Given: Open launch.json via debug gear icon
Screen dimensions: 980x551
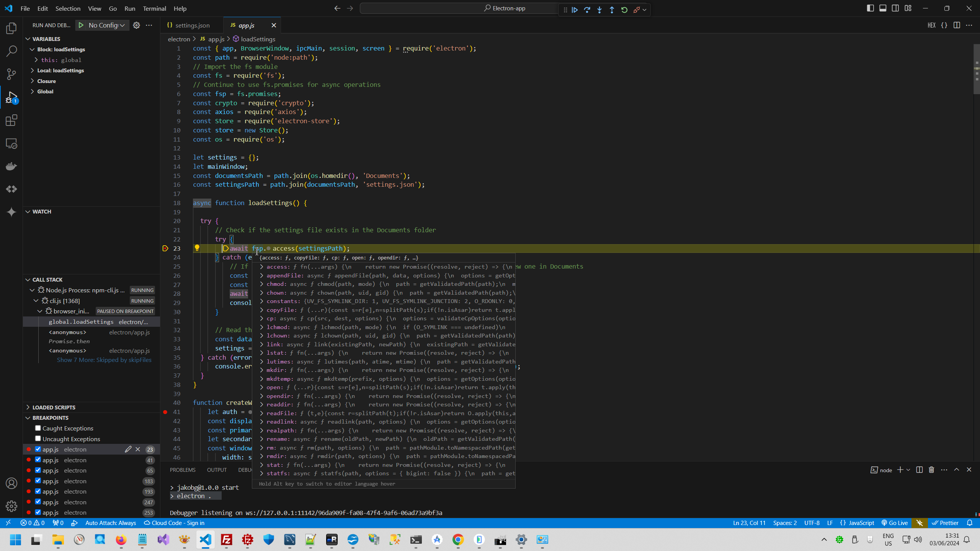Looking at the screenshot, I should [x=136, y=25].
